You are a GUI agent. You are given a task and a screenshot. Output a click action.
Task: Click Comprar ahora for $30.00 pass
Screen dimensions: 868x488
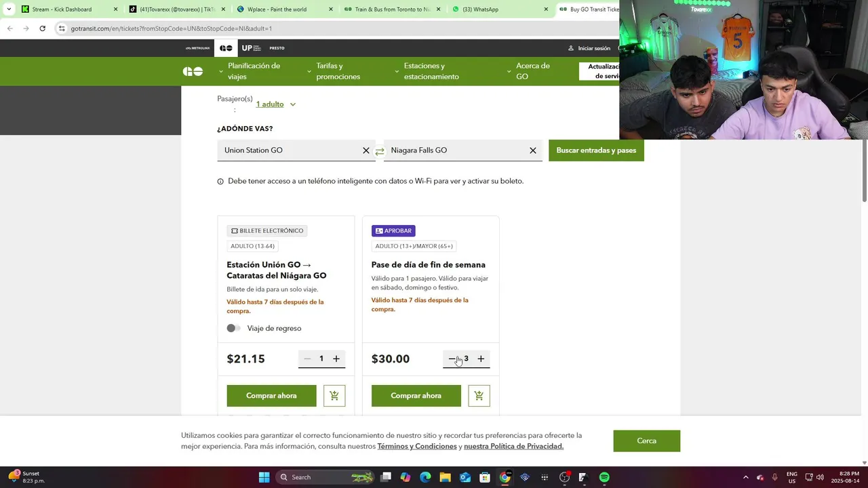(x=416, y=396)
